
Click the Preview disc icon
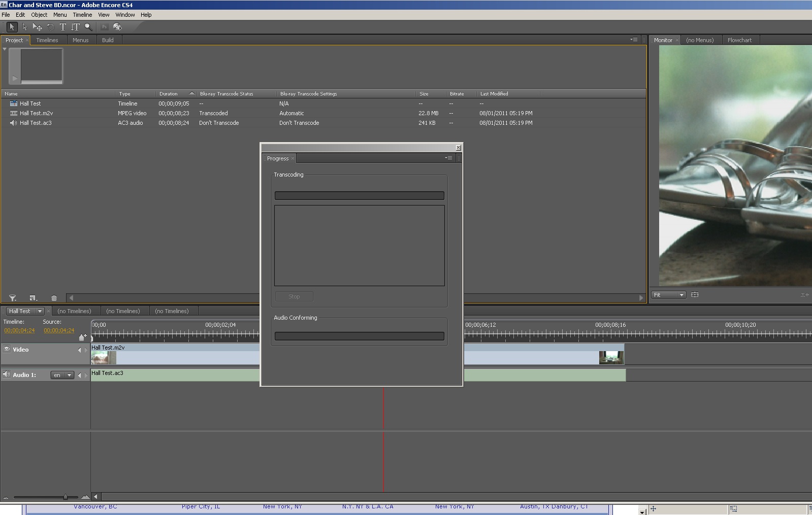pos(117,27)
